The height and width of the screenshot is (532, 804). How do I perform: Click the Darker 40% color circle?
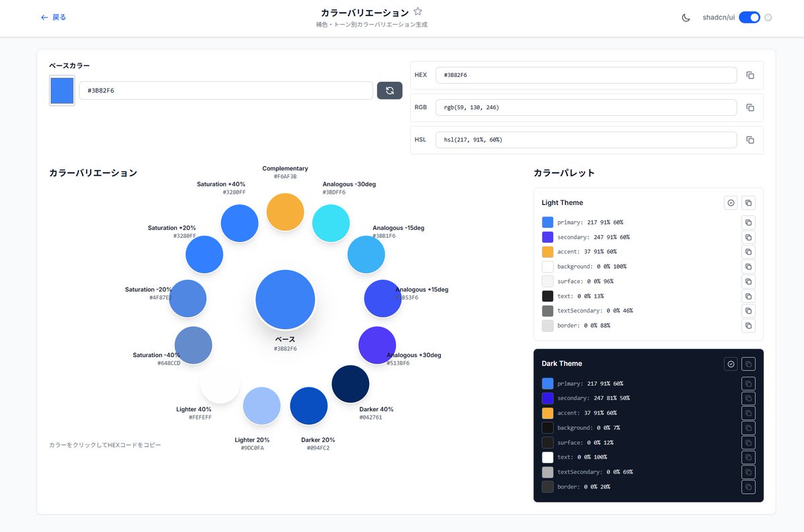point(350,382)
